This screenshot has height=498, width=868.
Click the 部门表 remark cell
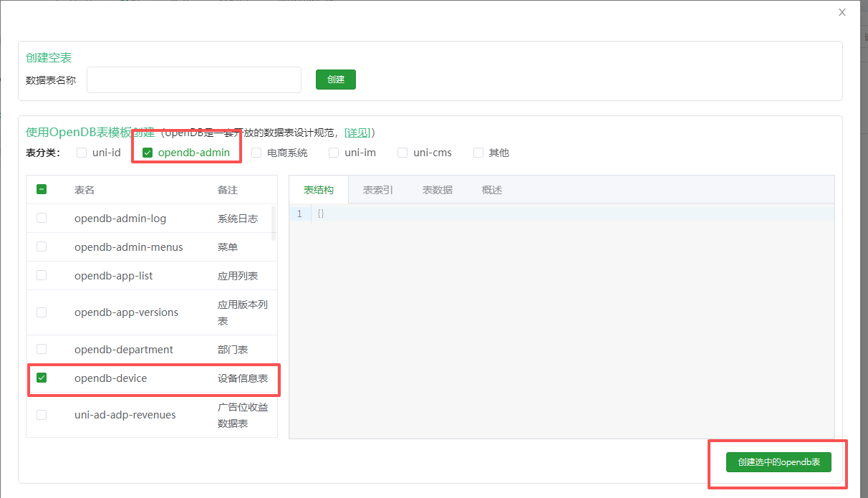click(233, 350)
